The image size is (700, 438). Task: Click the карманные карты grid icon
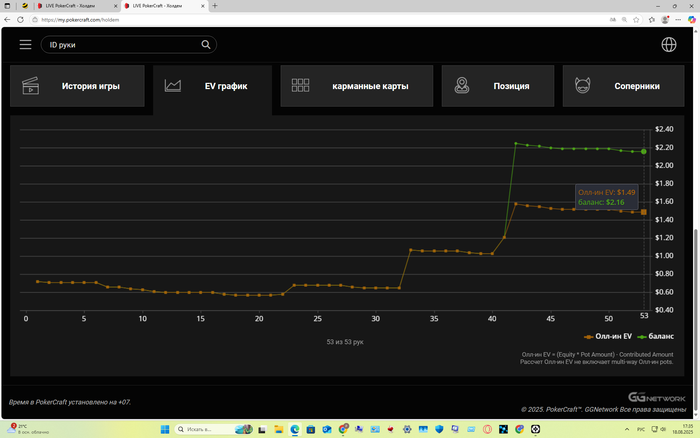(x=300, y=85)
